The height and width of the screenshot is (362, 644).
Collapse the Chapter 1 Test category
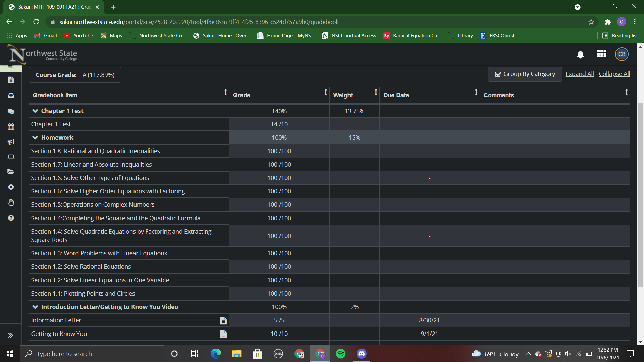(x=35, y=111)
